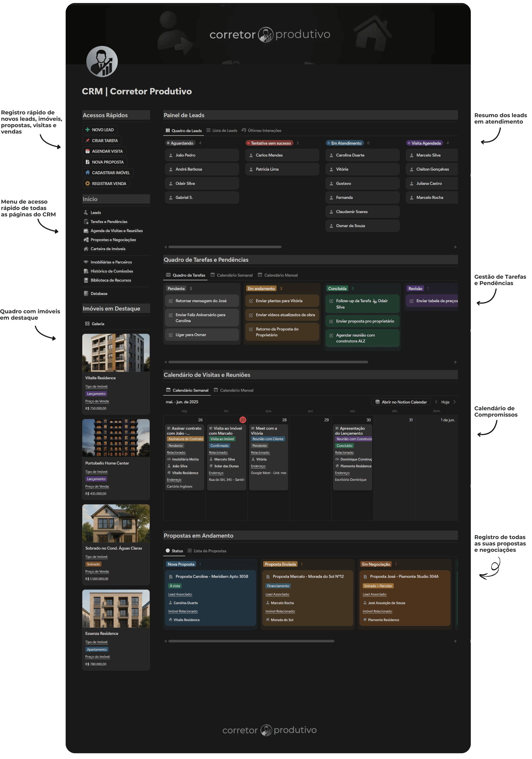532x759 pixels.
Task: Open the Vitalle Residence property thumbnail
Action: [116, 352]
